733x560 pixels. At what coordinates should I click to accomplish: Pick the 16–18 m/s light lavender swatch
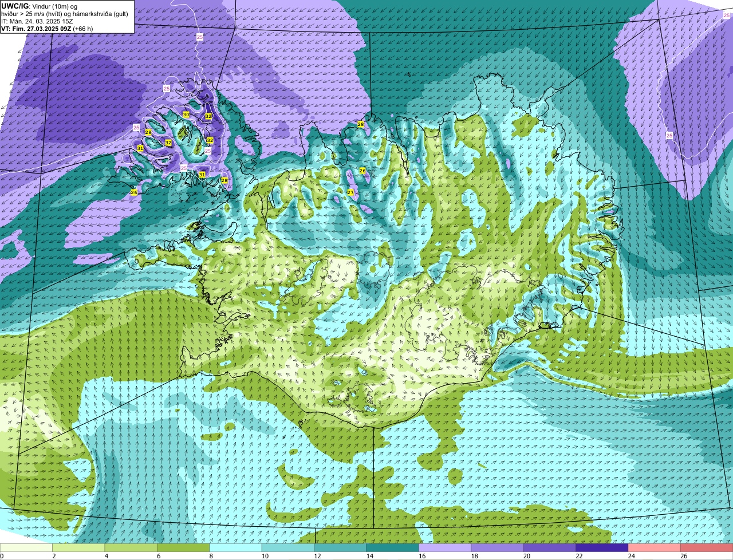tap(445, 547)
